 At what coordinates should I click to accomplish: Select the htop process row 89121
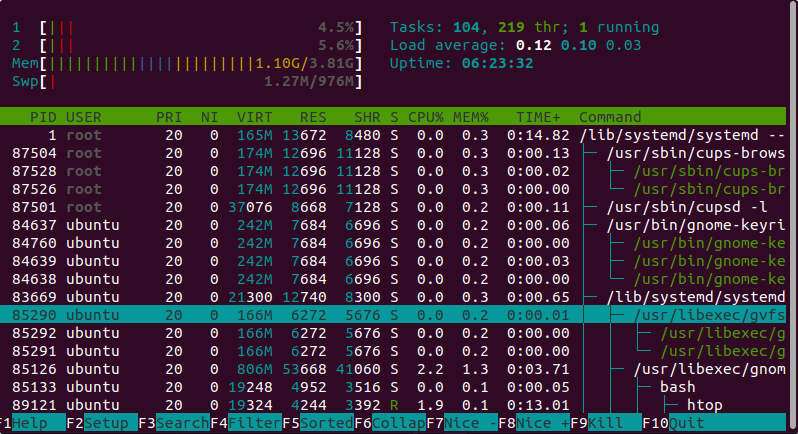coord(399,404)
